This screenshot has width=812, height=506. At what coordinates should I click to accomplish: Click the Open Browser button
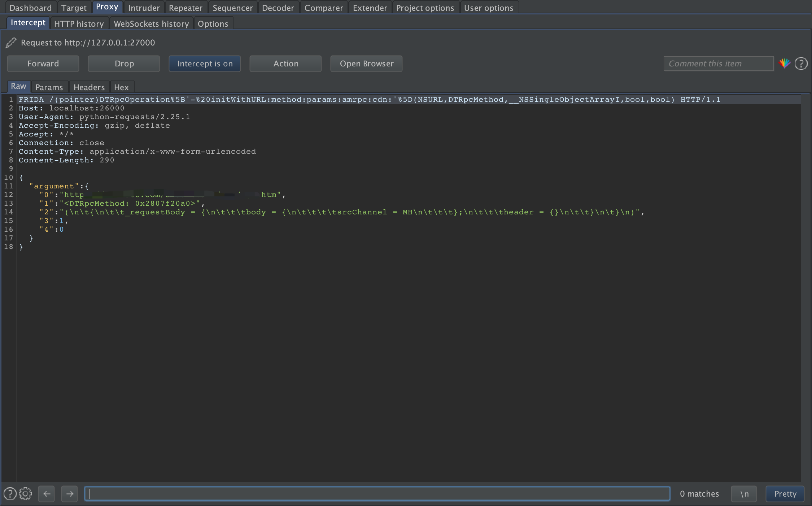[366, 64]
